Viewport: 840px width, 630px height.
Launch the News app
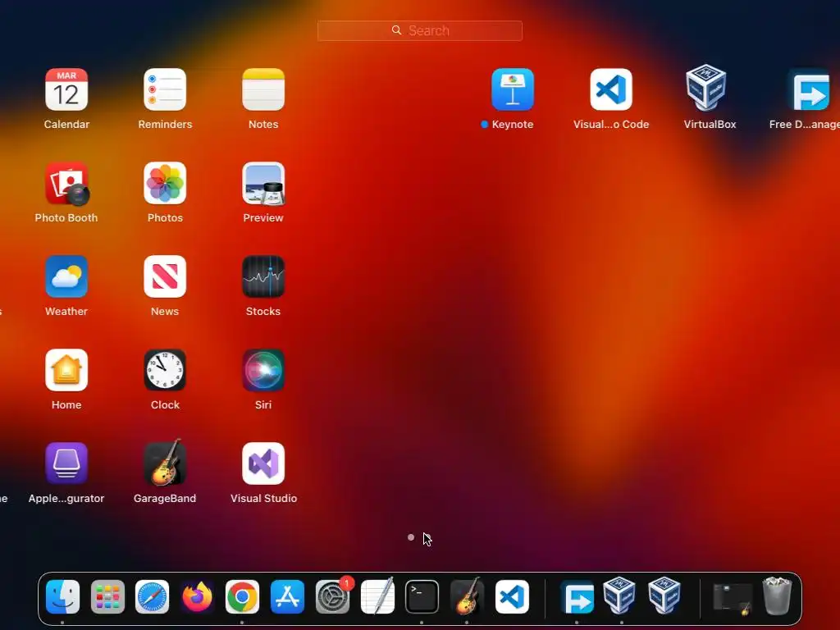tap(165, 276)
